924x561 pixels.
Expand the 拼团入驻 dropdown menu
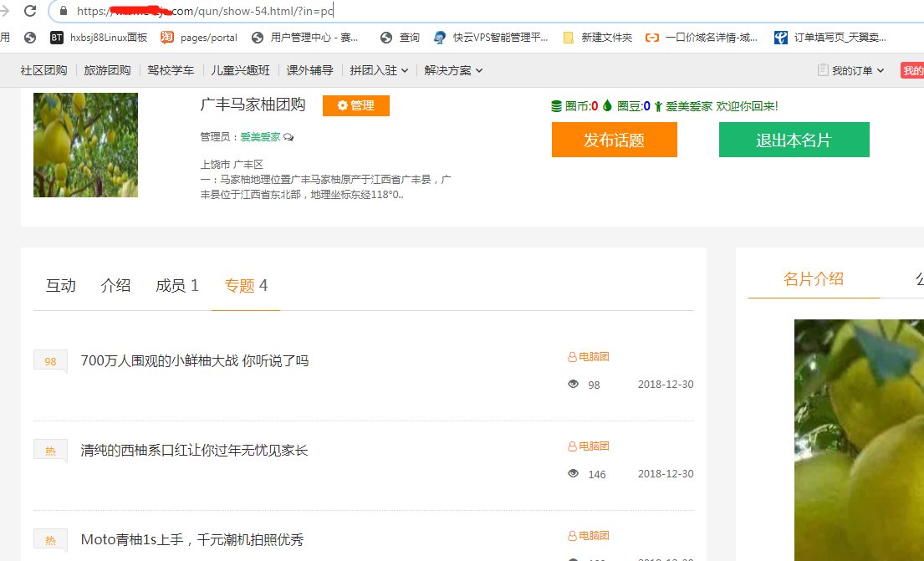(x=379, y=70)
